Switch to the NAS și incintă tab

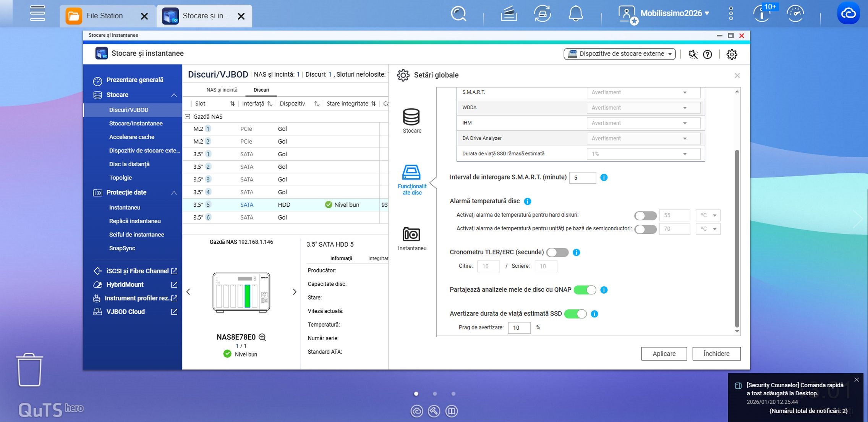click(222, 90)
